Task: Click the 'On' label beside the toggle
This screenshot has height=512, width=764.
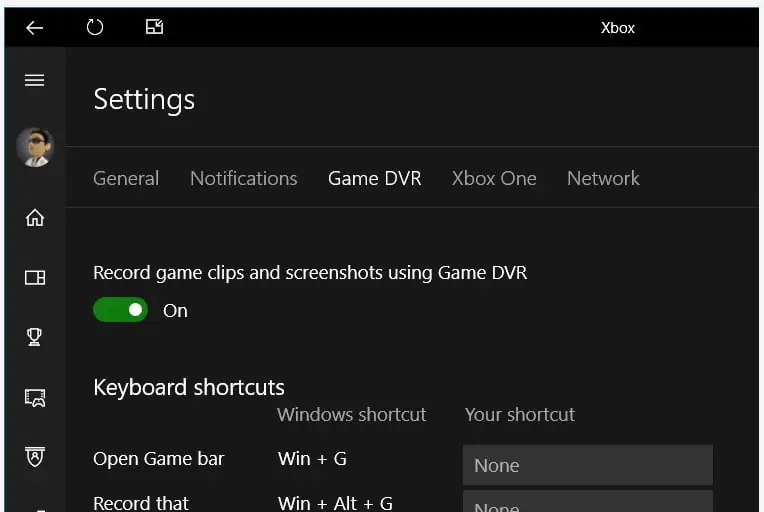Action: [175, 311]
